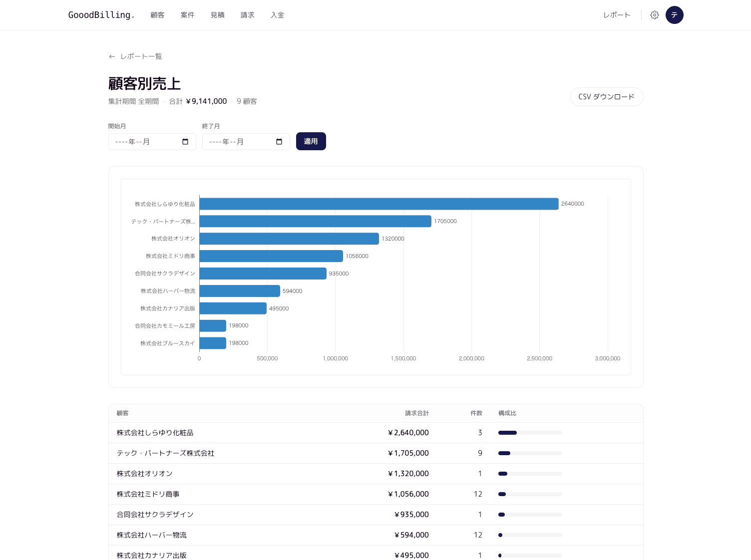This screenshot has height=560, width=751.
Task: Go to GooodBilling home logo
Action: click(101, 15)
